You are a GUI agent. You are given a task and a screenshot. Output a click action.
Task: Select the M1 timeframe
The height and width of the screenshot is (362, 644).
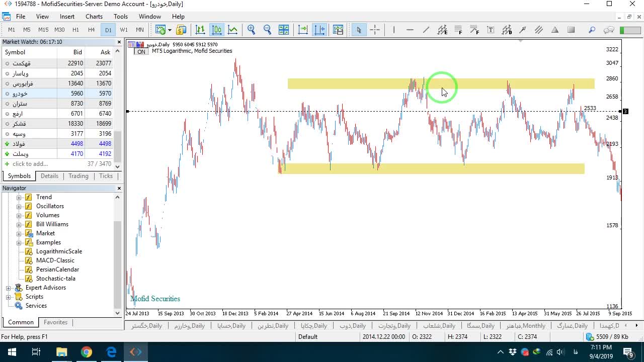(x=12, y=30)
